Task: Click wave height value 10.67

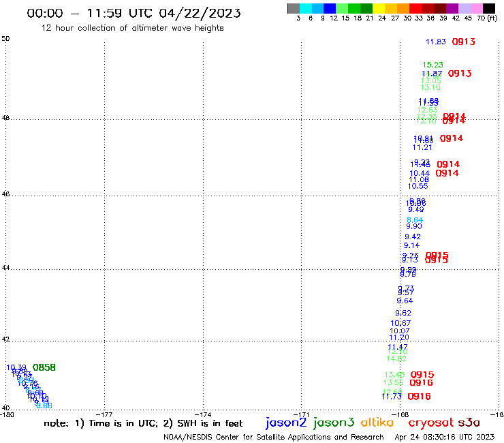Action: click(400, 323)
